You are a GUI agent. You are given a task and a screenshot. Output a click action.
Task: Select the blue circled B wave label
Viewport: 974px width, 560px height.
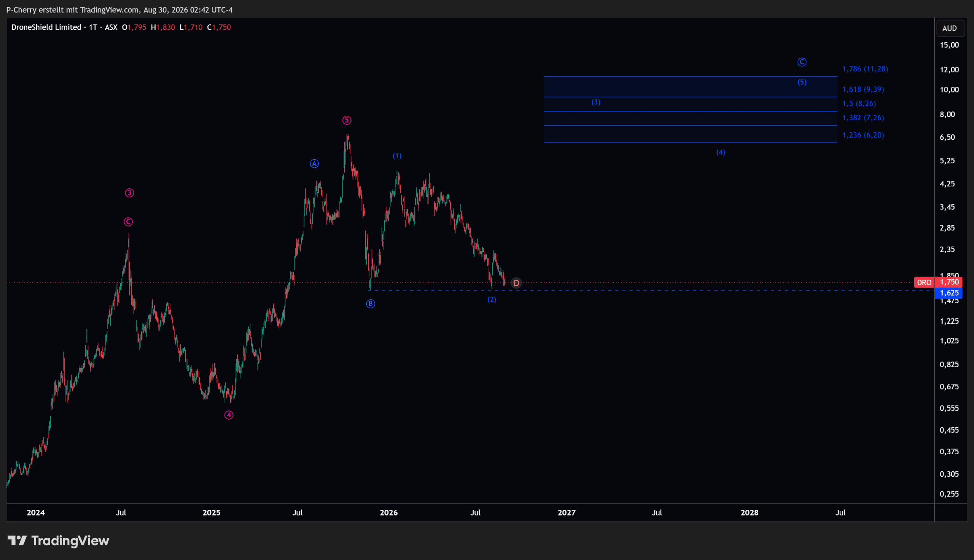(x=370, y=304)
